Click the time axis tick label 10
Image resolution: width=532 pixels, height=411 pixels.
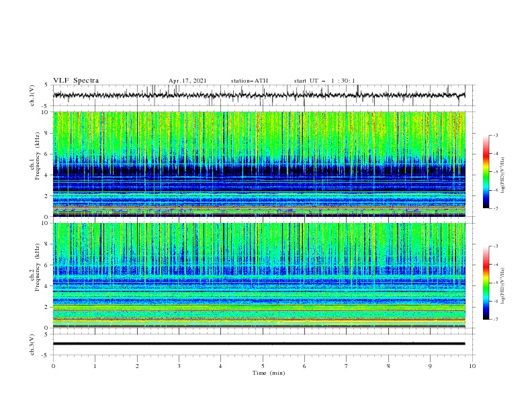click(472, 366)
